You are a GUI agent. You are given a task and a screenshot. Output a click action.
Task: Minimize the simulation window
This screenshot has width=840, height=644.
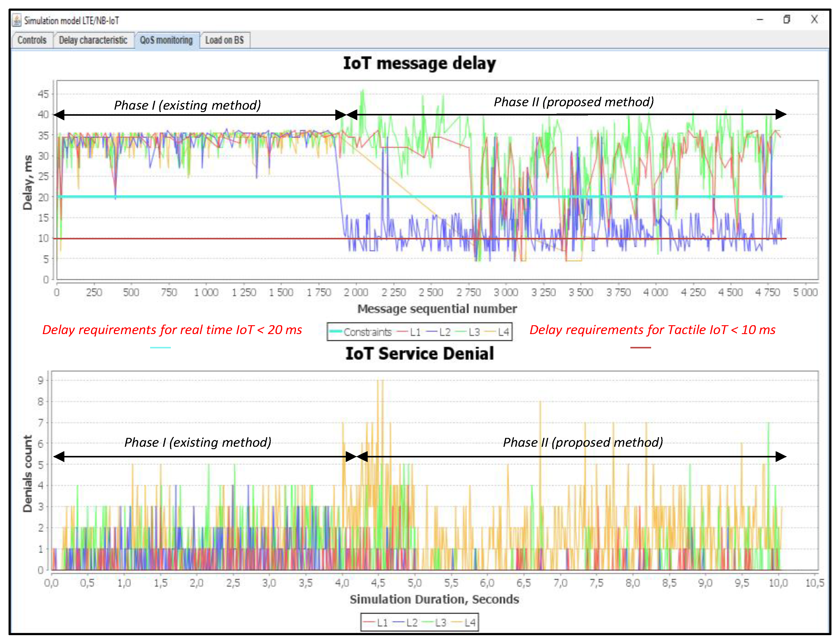tap(760, 20)
